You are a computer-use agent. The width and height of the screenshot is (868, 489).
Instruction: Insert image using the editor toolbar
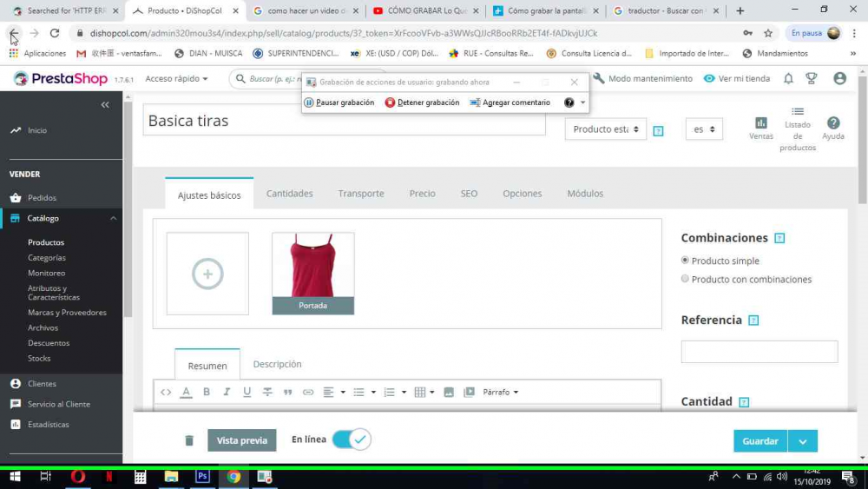(449, 392)
